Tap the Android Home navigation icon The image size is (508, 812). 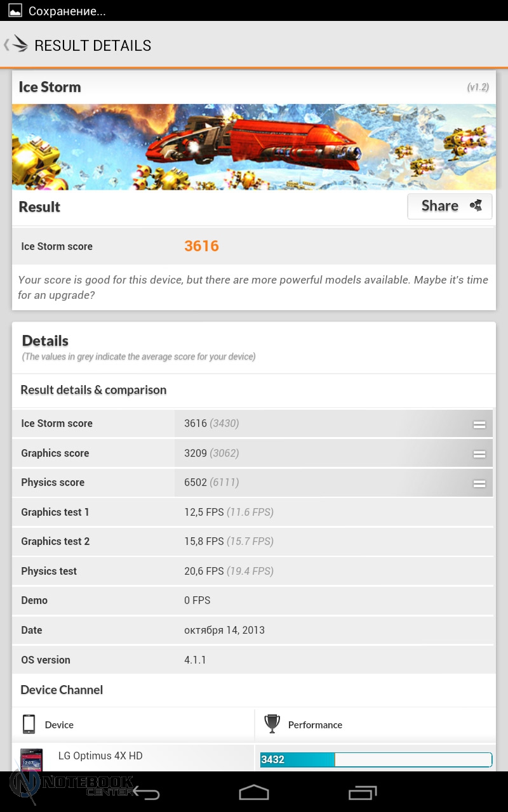254,792
